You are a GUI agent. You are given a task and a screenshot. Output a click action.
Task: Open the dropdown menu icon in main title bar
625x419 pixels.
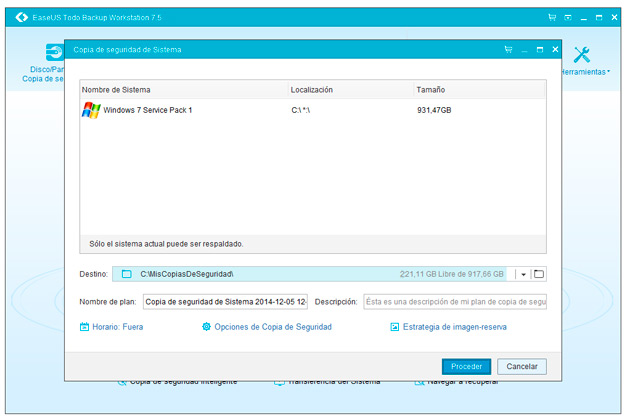coord(568,18)
